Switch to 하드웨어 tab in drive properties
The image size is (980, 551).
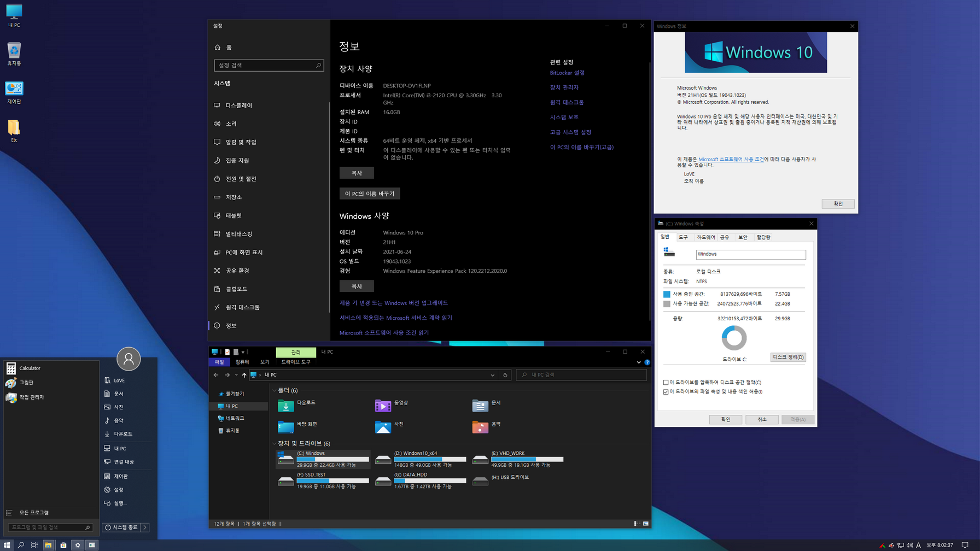tap(705, 237)
